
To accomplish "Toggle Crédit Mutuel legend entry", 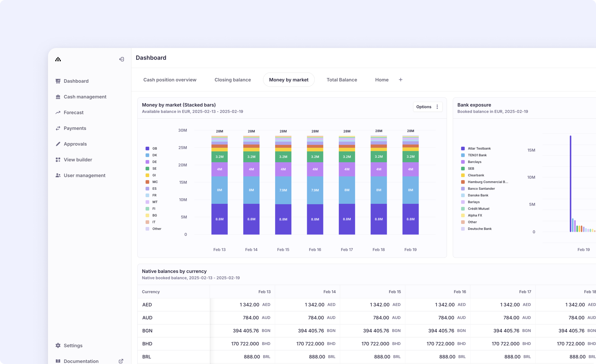I will coord(475,209).
